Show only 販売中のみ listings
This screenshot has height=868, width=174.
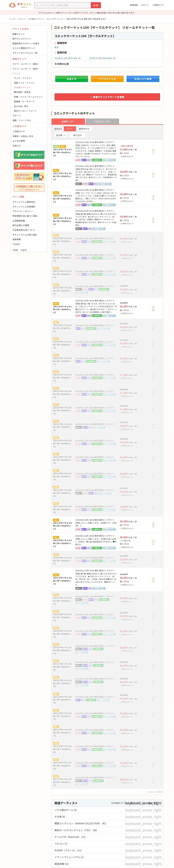point(84,129)
